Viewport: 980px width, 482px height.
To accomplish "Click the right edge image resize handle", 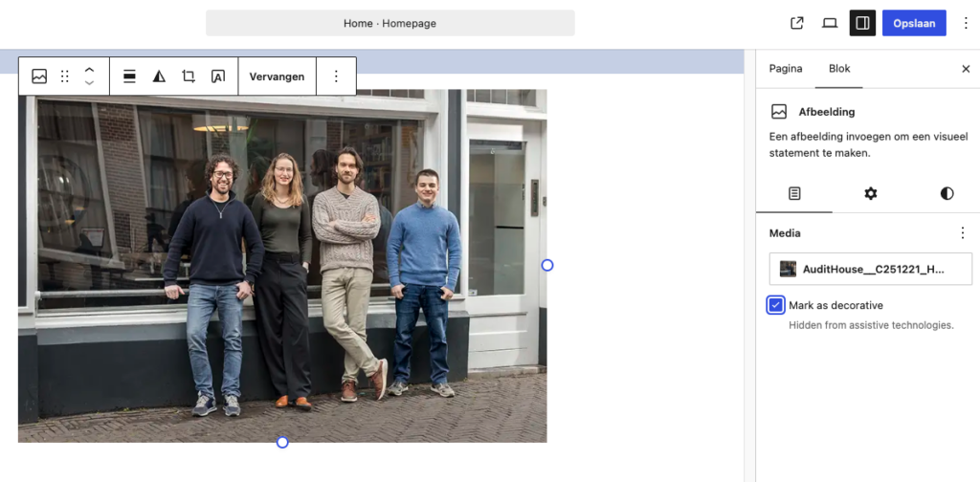I will (x=546, y=265).
